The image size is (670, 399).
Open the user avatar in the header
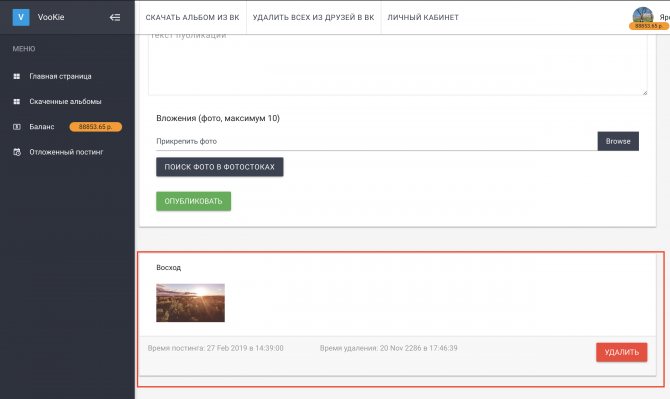pos(643,15)
